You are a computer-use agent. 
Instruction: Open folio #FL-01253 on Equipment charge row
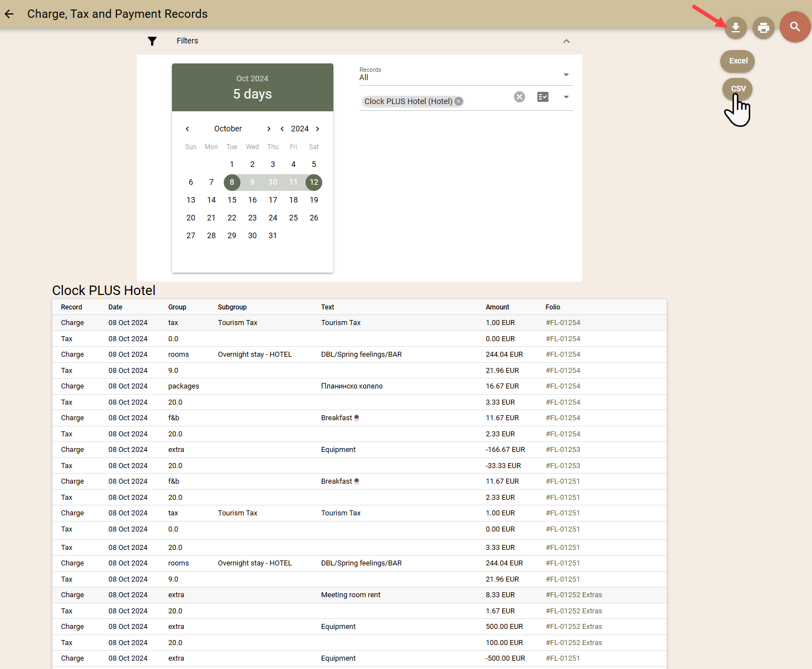pyautogui.click(x=563, y=450)
